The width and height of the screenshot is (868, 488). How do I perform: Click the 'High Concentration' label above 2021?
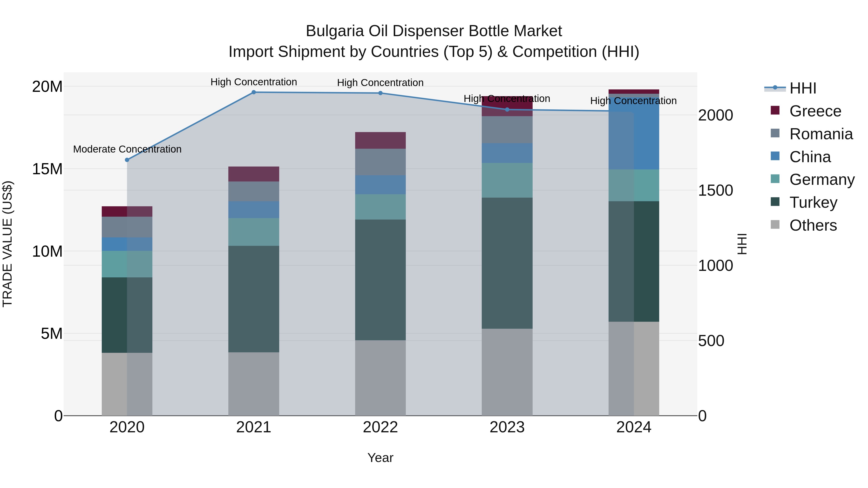point(254,82)
